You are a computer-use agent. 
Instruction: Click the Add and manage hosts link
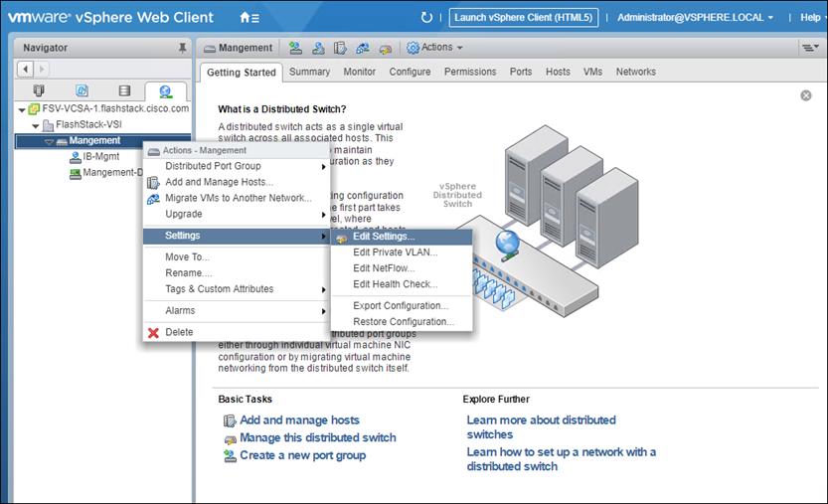click(299, 420)
